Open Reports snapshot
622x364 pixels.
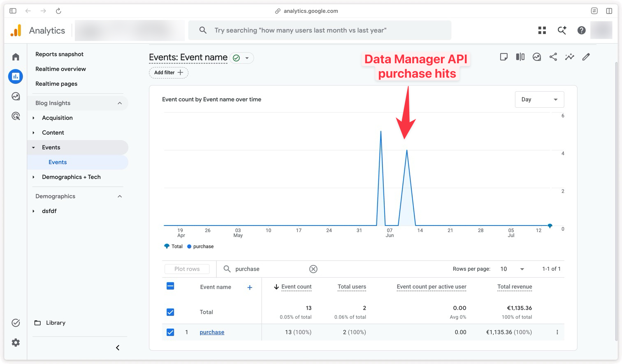coord(59,54)
